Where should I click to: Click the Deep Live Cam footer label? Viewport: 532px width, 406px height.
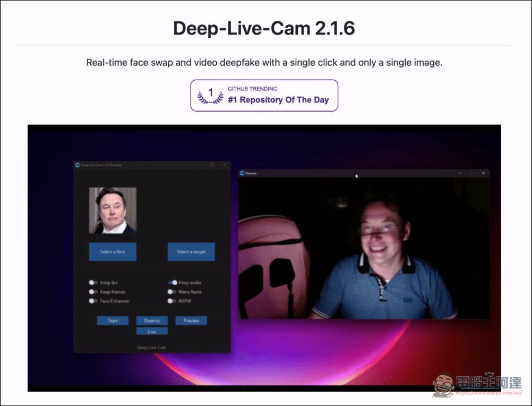click(152, 347)
